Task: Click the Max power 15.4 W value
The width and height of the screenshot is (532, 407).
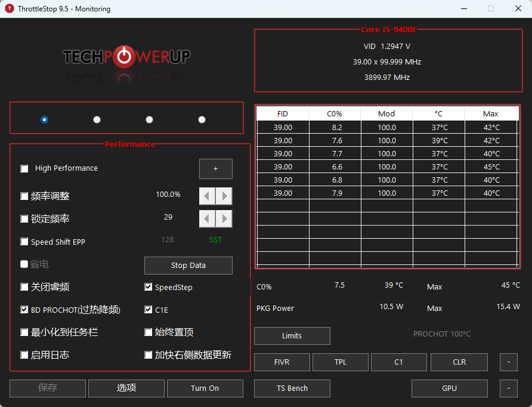Action: click(x=508, y=307)
